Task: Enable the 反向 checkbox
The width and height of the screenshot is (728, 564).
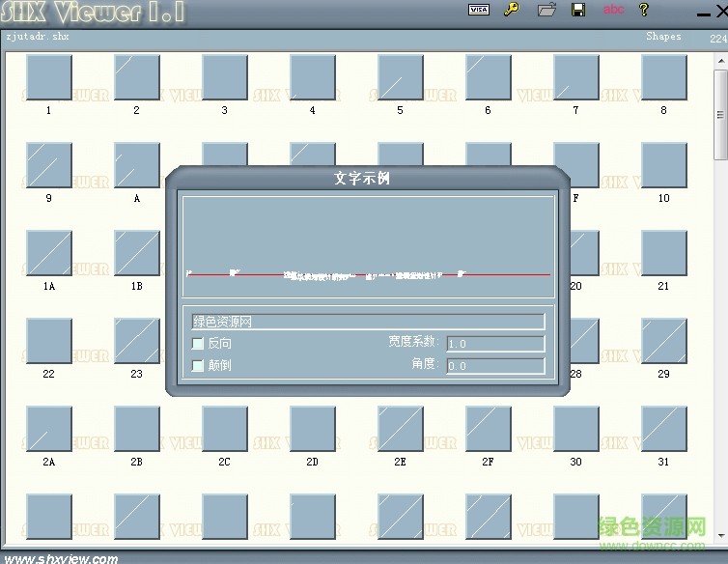Action: click(x=198, y=343)
